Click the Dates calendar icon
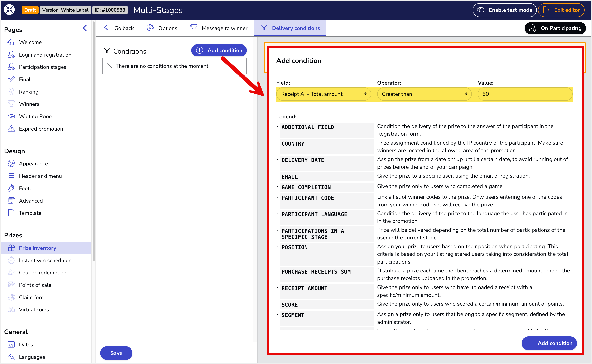Screen dimensions: 592x364 [x=11, y=344]
